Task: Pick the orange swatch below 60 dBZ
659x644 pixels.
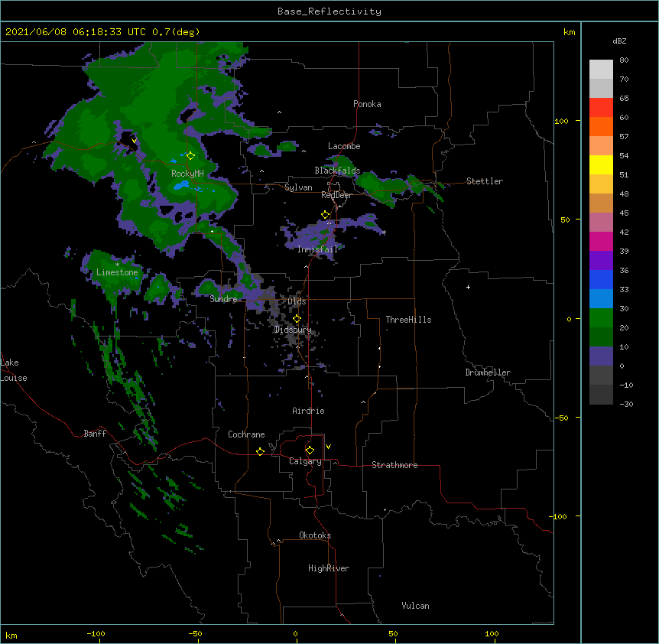Action: (601, 126)
